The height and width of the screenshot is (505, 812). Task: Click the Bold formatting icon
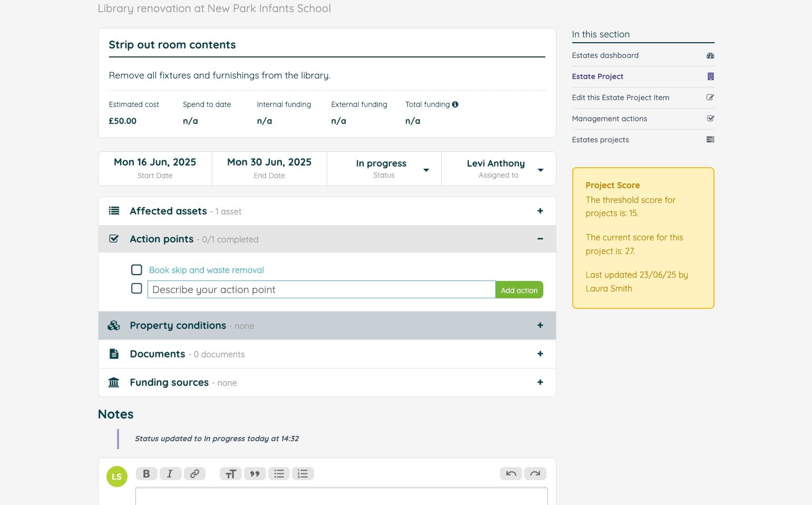[x=146, y=474]
